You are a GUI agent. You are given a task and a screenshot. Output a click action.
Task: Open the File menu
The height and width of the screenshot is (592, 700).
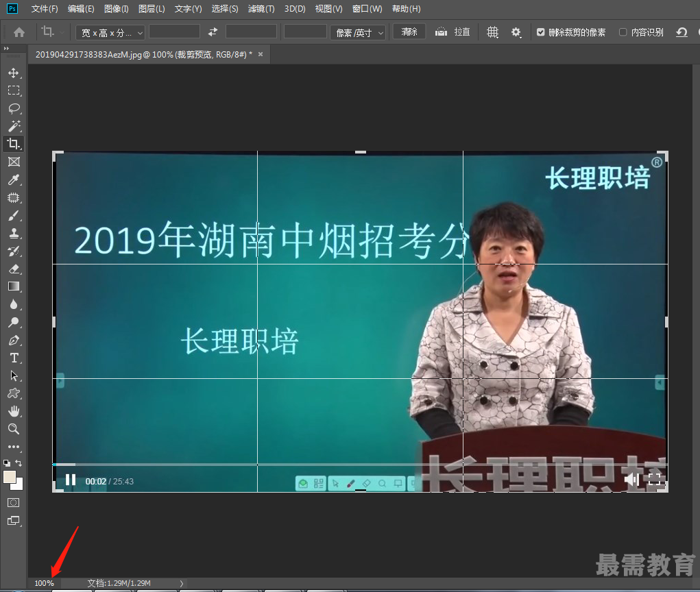(44, 9)
